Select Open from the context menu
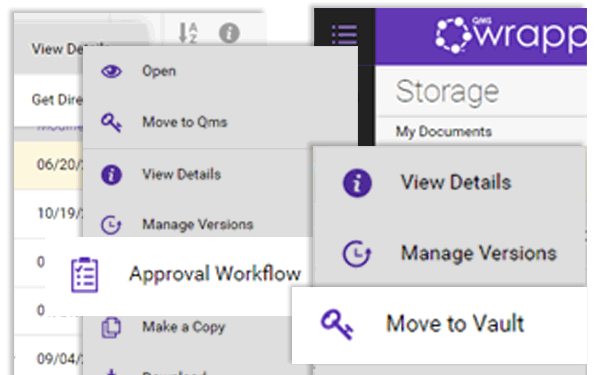Screen dimensions: 600x375 (x=159, y=71)
